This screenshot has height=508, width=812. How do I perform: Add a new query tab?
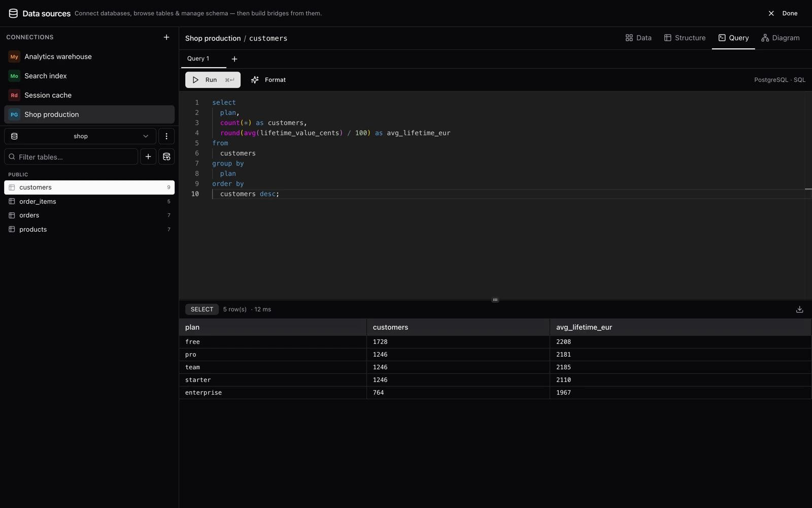click(234, 59)
